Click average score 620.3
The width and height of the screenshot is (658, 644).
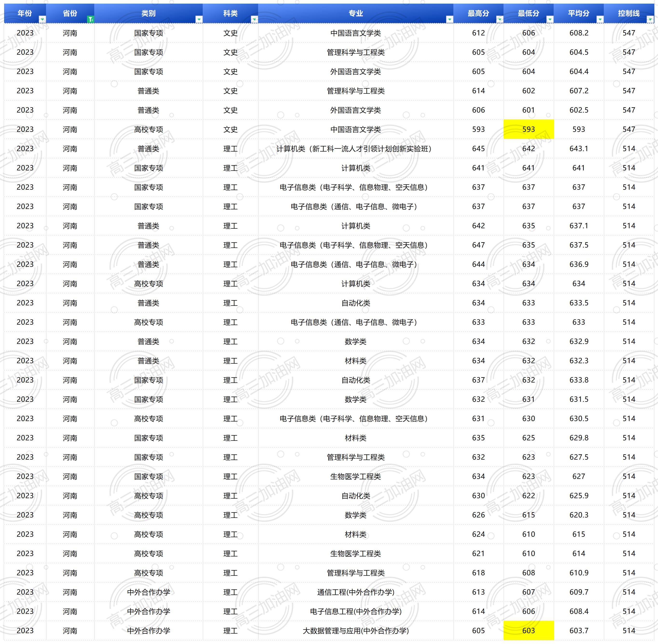pos(578,515)
